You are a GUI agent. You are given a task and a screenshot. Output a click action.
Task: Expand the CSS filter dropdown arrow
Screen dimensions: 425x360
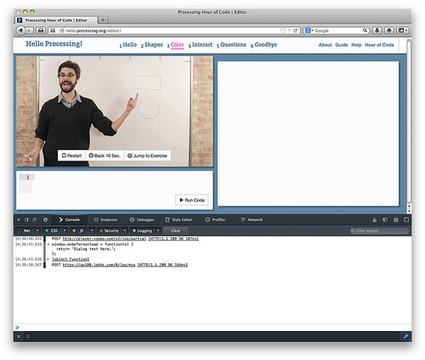click(x=65, y=231)
